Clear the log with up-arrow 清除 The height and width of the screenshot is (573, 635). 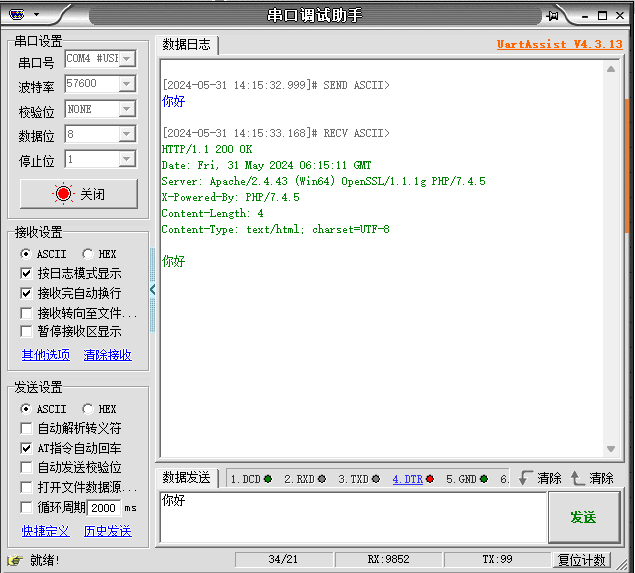click(592, 479)
